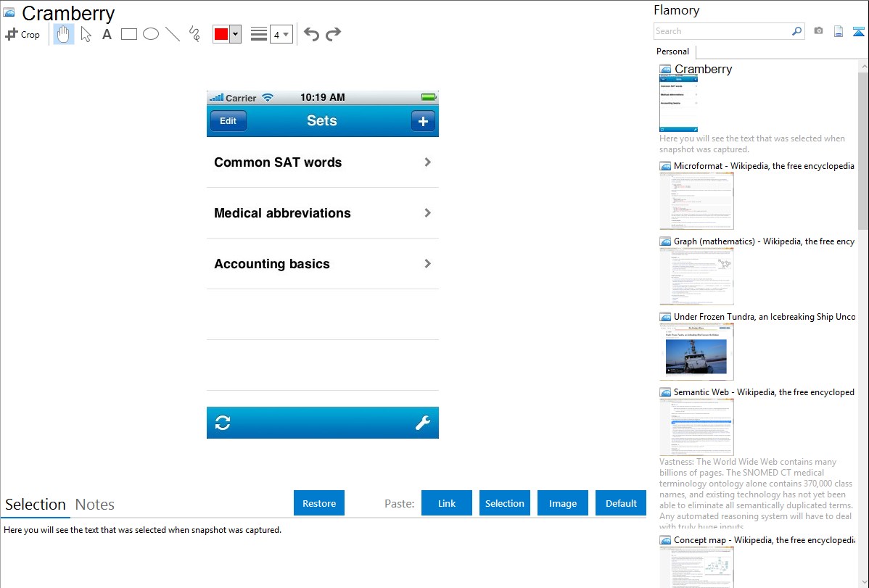Click the red color swatch
The height and width of the screenshot is (588, 869).
point(221,34)
